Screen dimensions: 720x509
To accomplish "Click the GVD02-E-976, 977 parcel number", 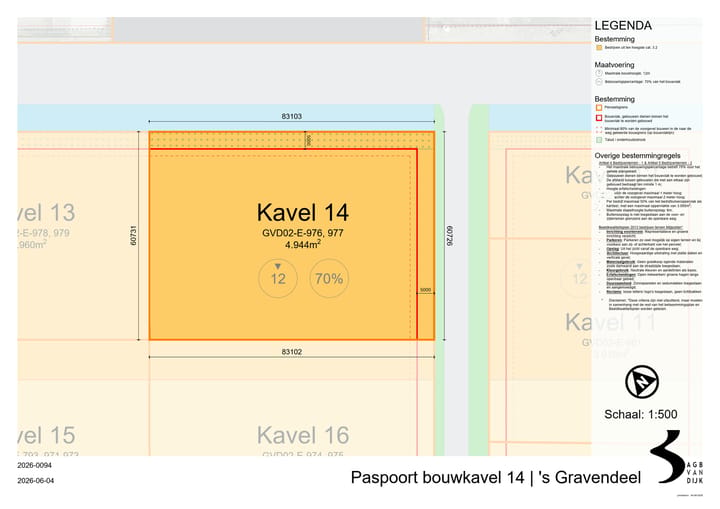I will click(303, 233).
